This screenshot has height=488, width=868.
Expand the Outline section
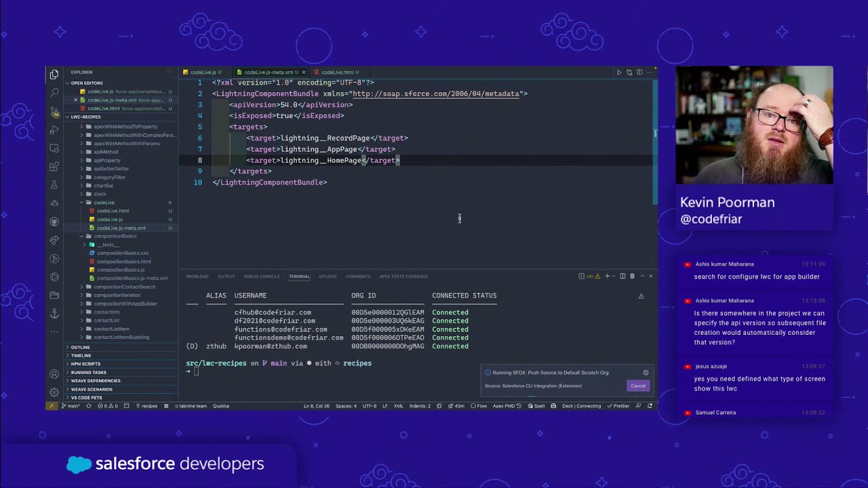point(80,347)
